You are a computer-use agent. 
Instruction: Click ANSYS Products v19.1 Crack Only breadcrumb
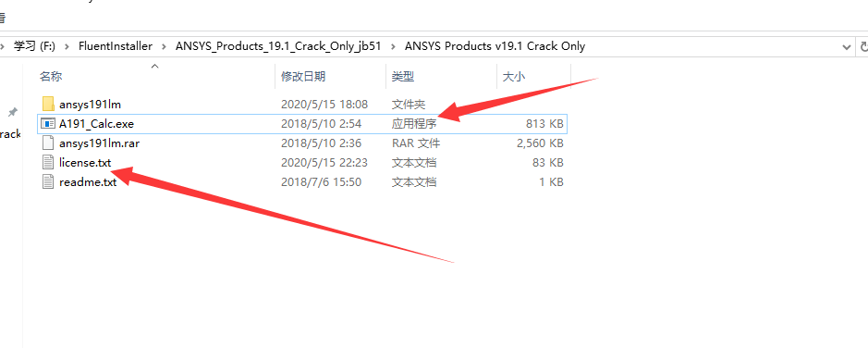click(495, 46)
